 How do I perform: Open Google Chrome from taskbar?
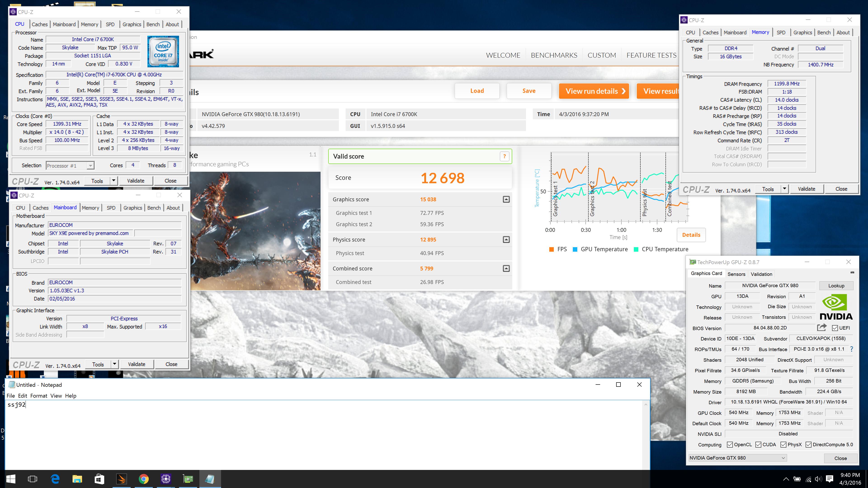click(x=144, y=479)
